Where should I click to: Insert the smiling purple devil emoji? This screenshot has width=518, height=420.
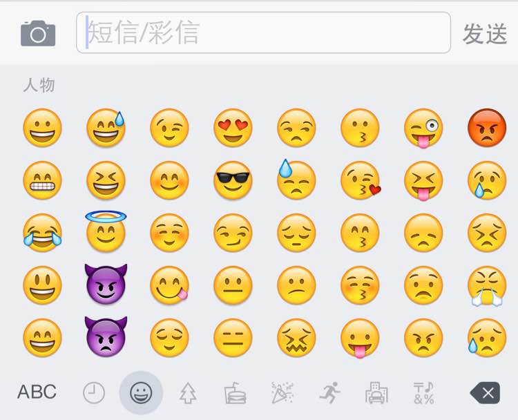pos(106,284)
